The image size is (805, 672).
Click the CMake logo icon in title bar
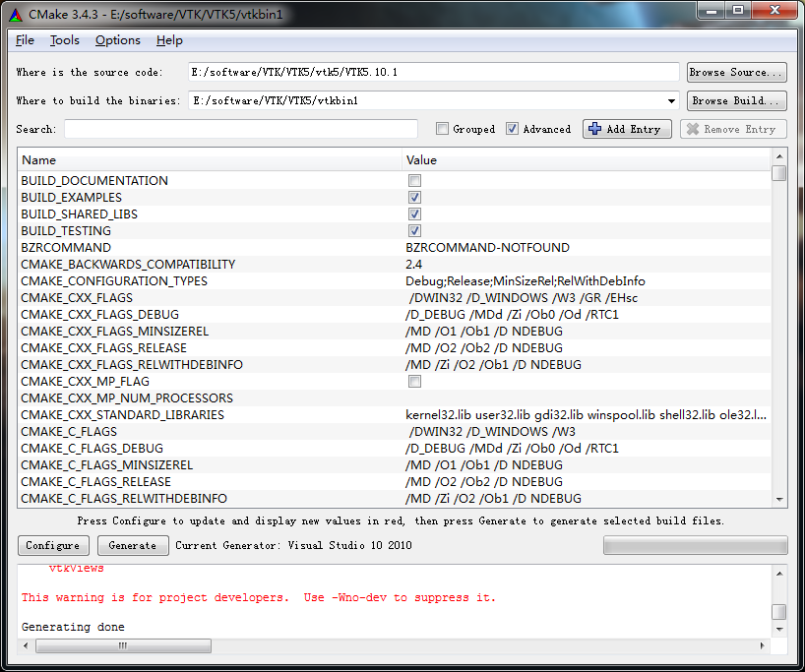[16, 15]
